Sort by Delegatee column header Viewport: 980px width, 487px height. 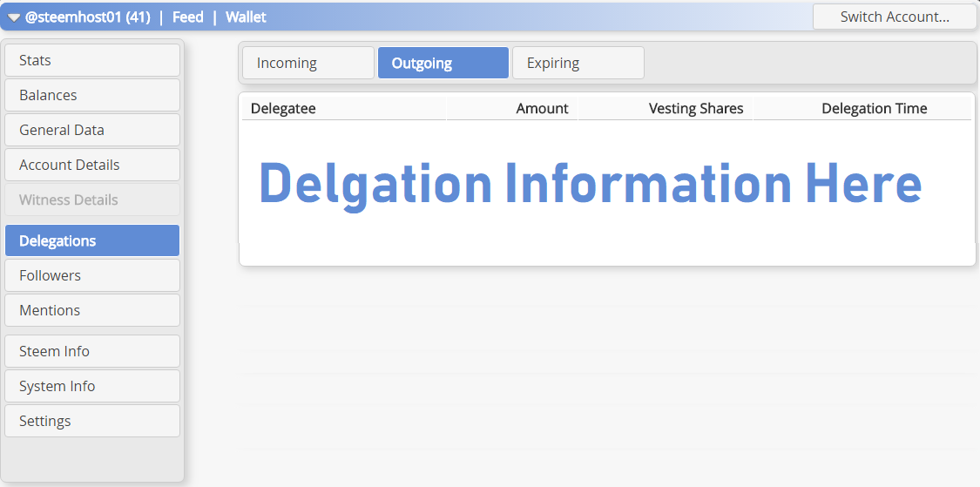(x=283, y=108)
